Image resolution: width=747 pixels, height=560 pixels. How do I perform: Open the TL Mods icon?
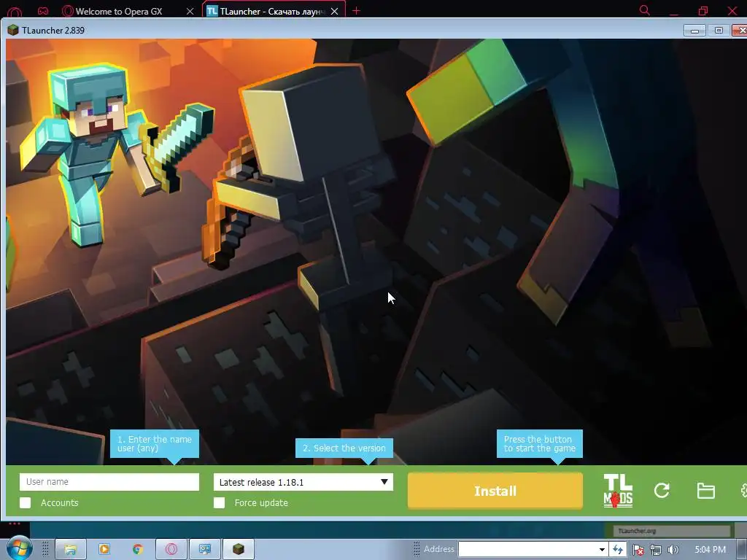tap(618, 491)
